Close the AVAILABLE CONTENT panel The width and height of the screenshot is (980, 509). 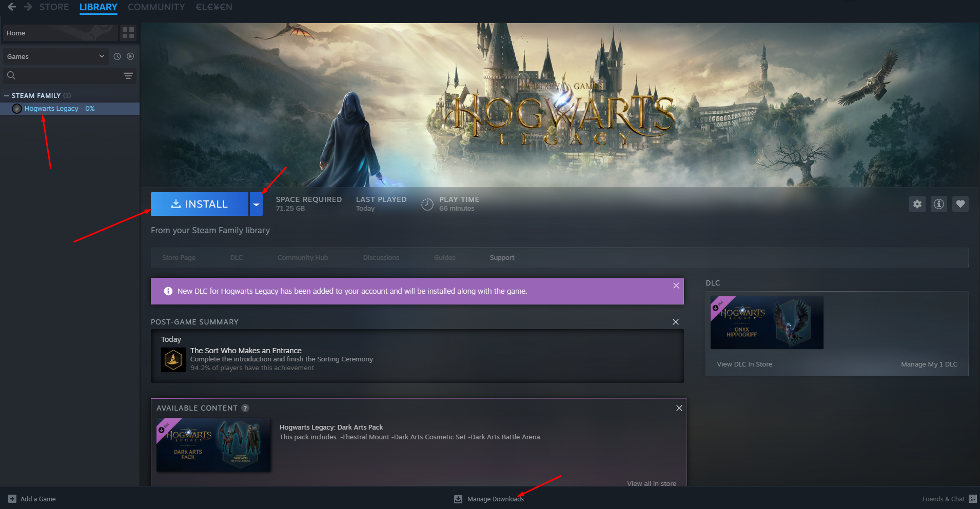click(x=679, y=408)
